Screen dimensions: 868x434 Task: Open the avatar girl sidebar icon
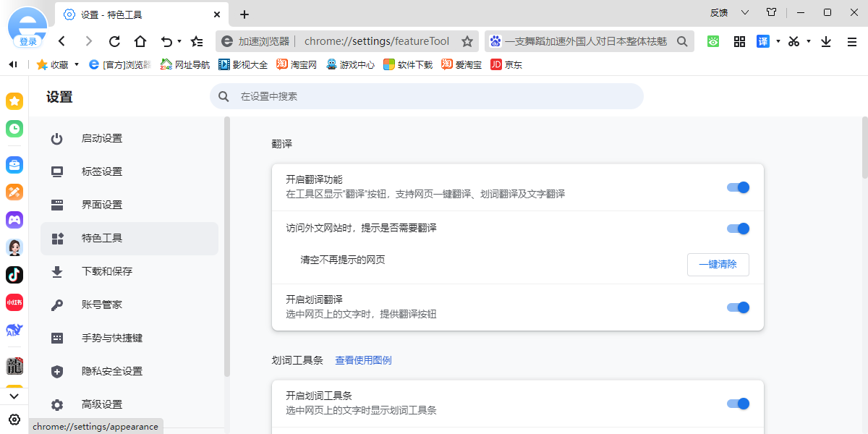[x=14, y=247]
